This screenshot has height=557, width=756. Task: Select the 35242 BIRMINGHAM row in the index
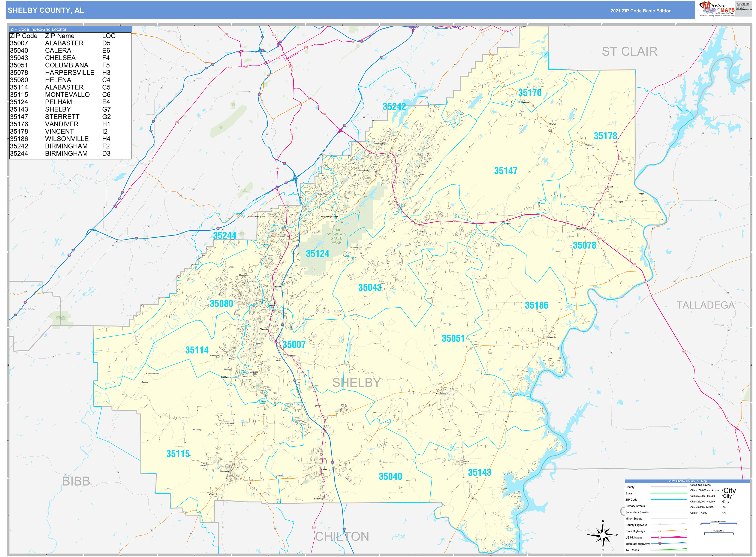(x=70, y=146)
